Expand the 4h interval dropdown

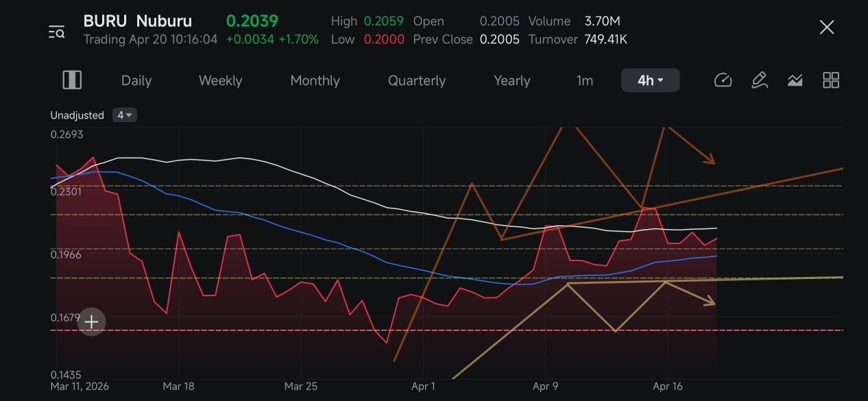click(650, 80)
